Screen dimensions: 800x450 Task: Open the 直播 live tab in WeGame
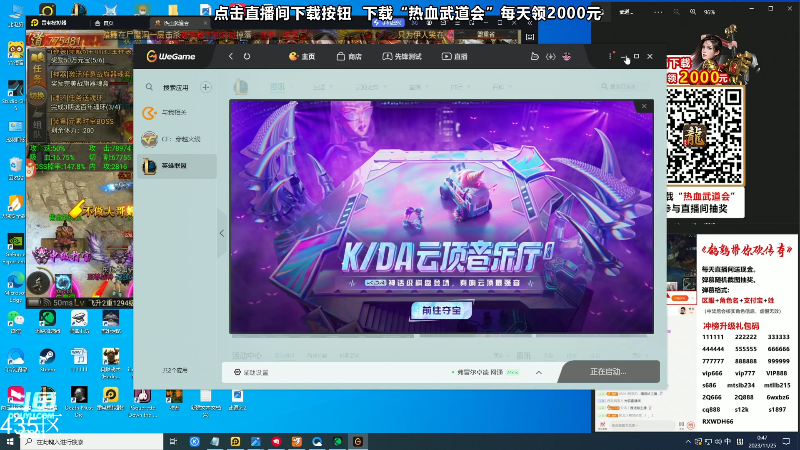455,57
